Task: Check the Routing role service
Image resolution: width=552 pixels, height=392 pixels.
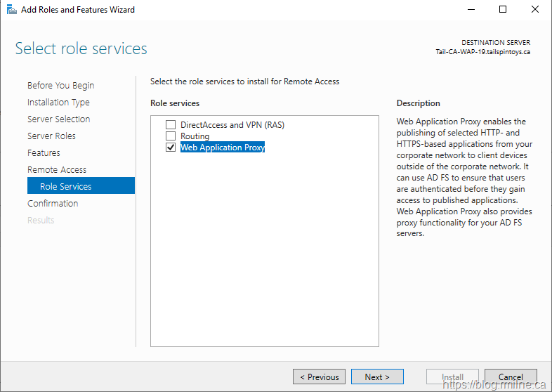Action: click(x=170, y=136)
